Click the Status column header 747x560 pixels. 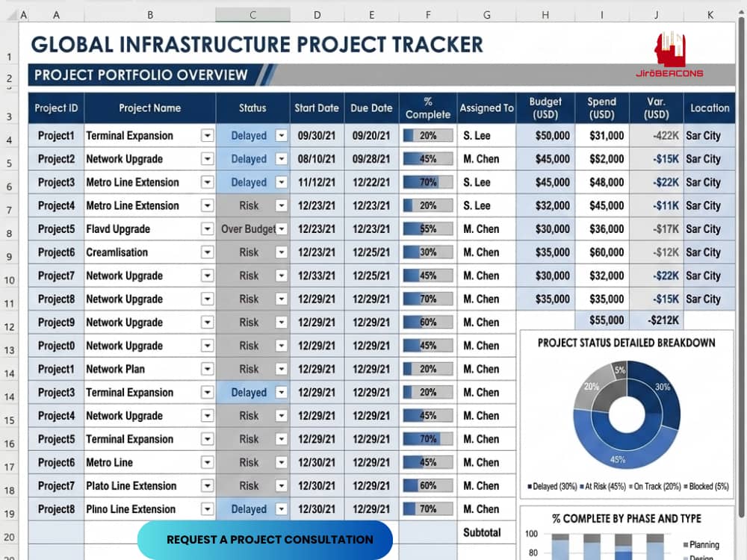point(253,108)
